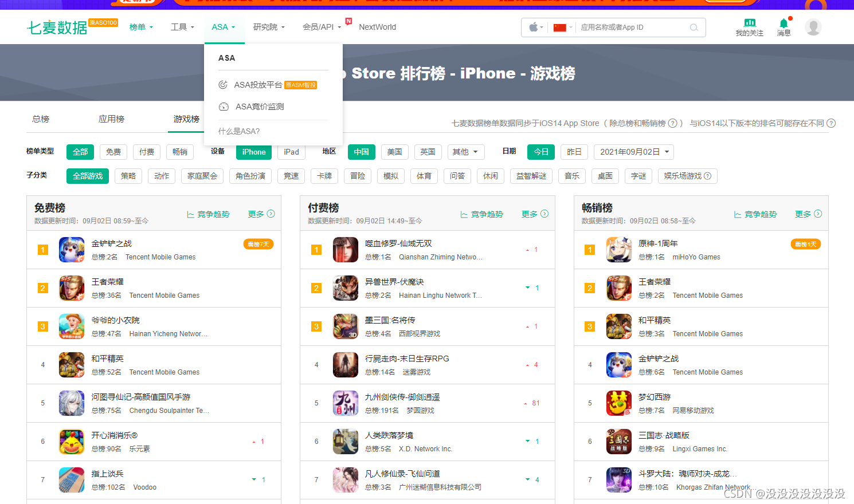Open the 我的关注 chart icon
854x504 pixels.
point(749,23)
